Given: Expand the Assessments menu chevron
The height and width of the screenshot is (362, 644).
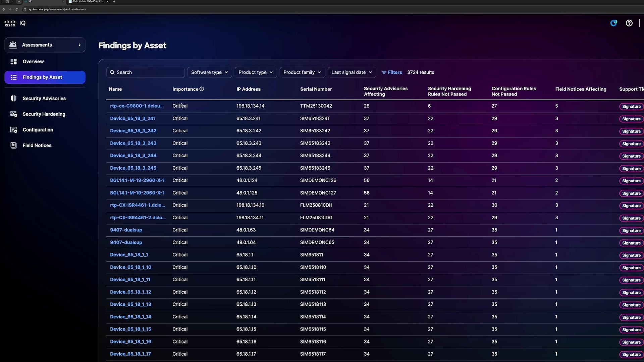Looking at the screenshot, I should [x=79, y=45].
